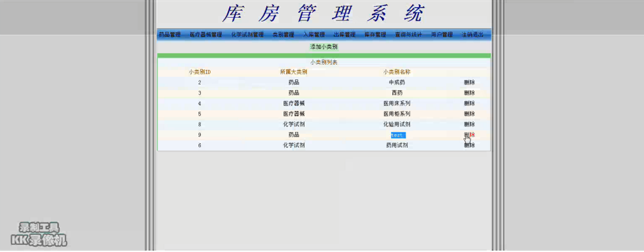Viewport: 644px width, 252px height.
Task: Click 注销退出 to log out
Action: [472, 35]
